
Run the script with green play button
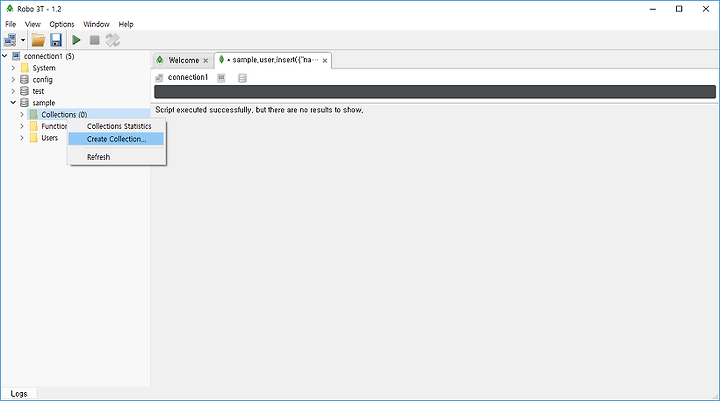tap(76, 40)
